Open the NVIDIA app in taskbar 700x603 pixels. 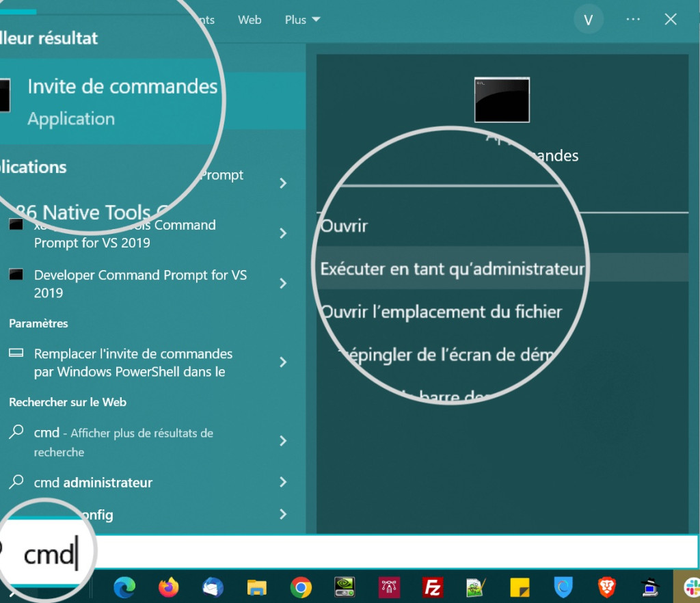tap(345, 587)
